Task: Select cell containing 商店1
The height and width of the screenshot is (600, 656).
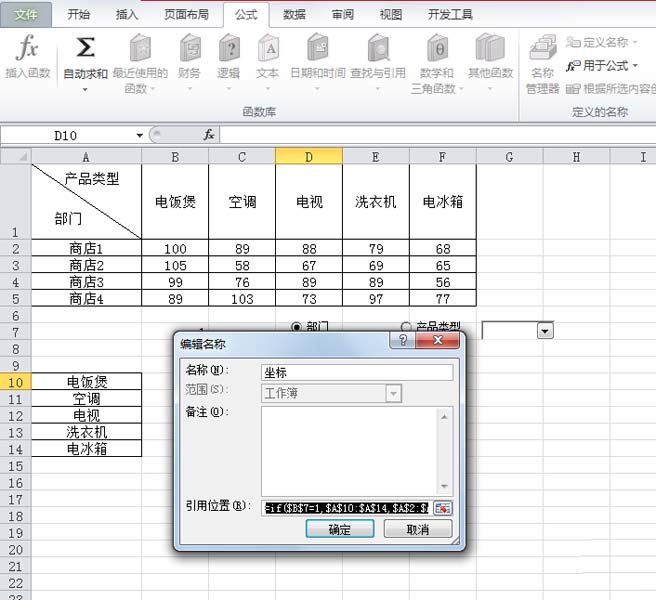Action: 86,249
